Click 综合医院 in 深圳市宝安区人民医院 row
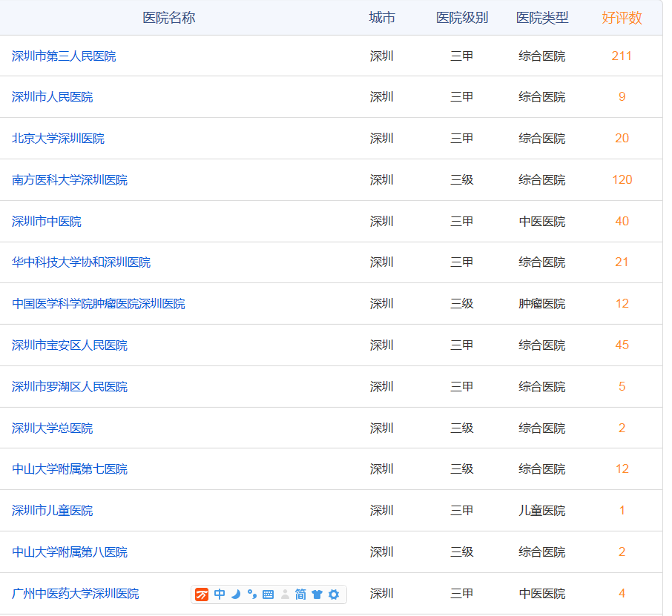Image resolution: width=672 pixels, height=616 pixels. (x=542, y=345)
